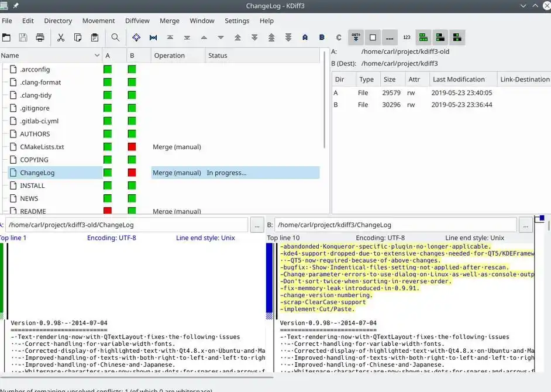
Task: Click the Cut scissors icon
Action: 61,37
